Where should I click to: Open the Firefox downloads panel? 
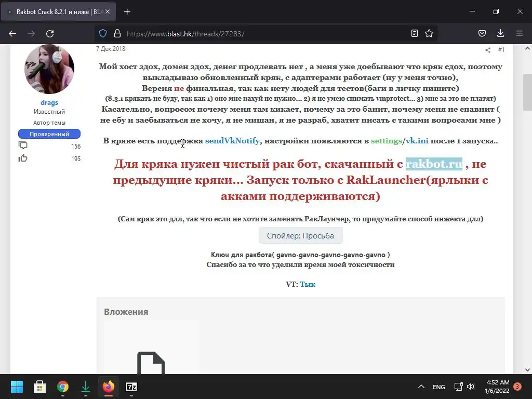click(x=500, y=33)
